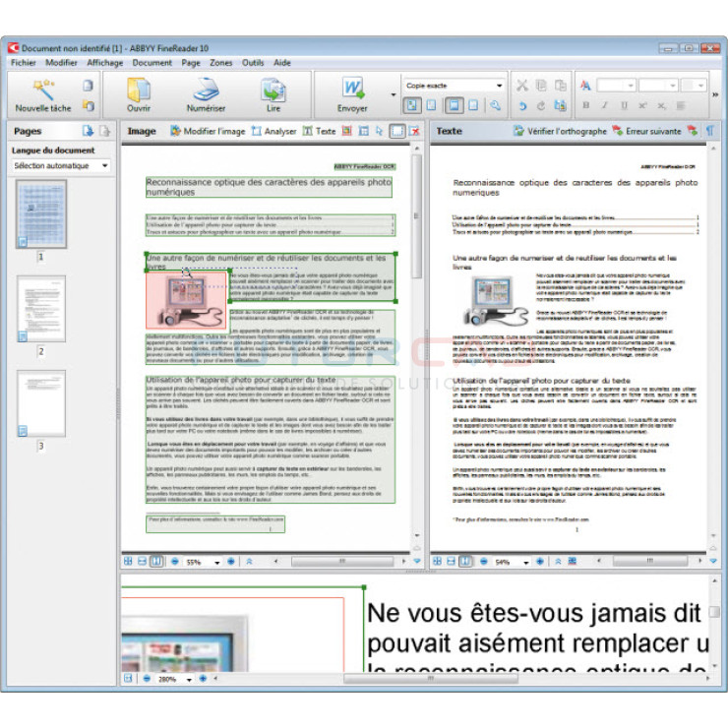728x728 pixels.
Task: Toggle italic text formatting
Action: coord(605,106)
